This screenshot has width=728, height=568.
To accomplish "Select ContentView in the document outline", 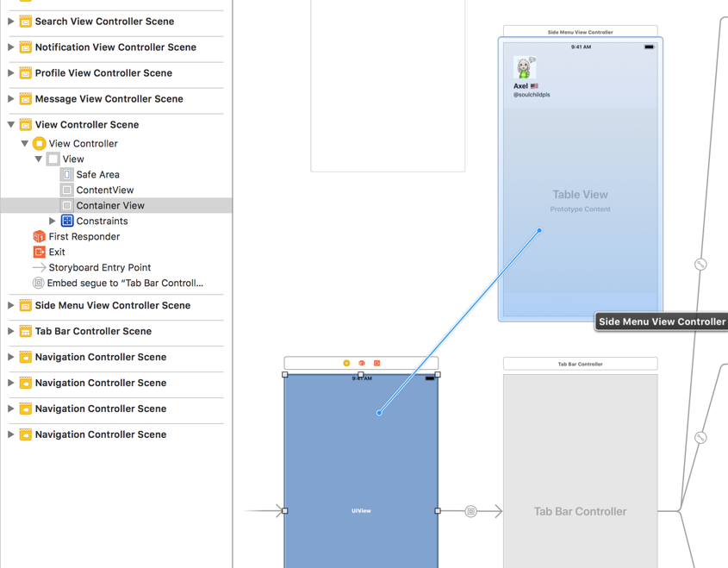I will pos(104,190).
